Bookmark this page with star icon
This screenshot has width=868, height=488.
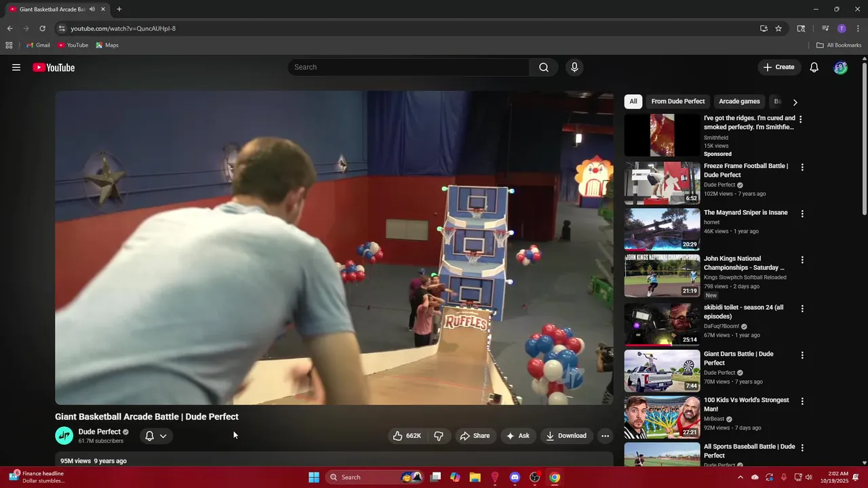click(x=778, y=28)
